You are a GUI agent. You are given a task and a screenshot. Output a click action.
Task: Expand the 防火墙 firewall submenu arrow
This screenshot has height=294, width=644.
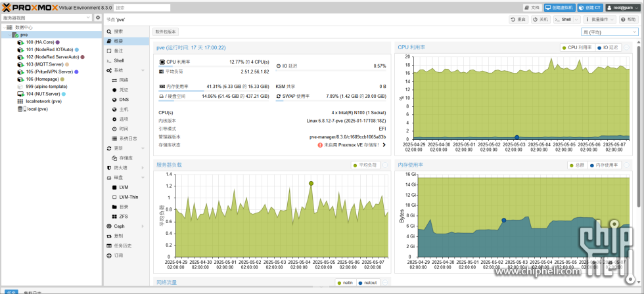click(143, 168)
